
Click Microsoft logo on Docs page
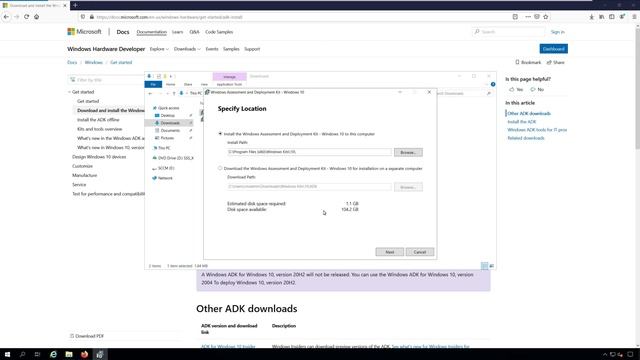pyautogui.click(x=84, y=31)
